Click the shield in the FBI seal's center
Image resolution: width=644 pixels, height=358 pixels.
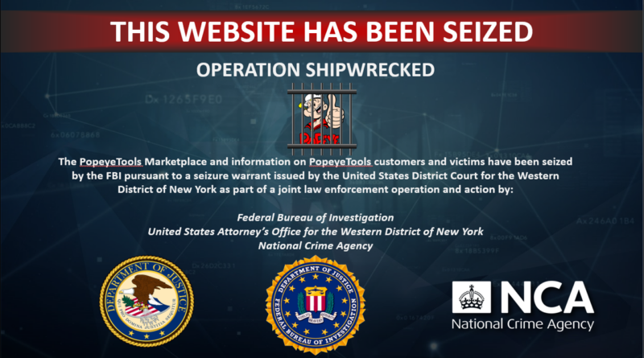point(316,300)
